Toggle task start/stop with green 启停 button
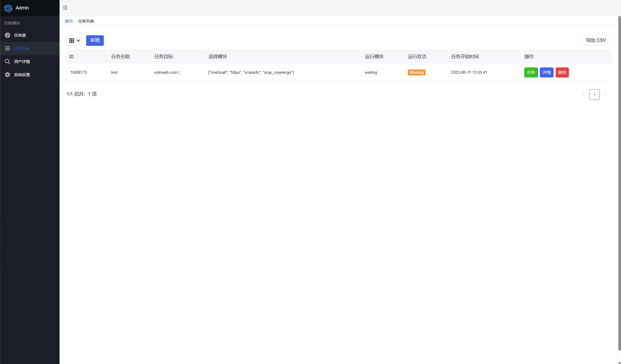 coord(531,72)
